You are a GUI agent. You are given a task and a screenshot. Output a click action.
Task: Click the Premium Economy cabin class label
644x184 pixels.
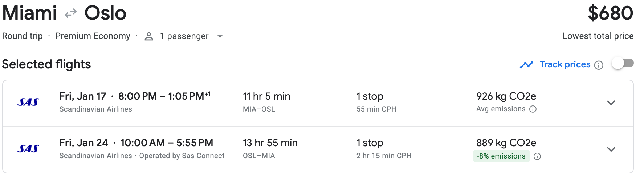pyautogui.click(x=93, y=36)
